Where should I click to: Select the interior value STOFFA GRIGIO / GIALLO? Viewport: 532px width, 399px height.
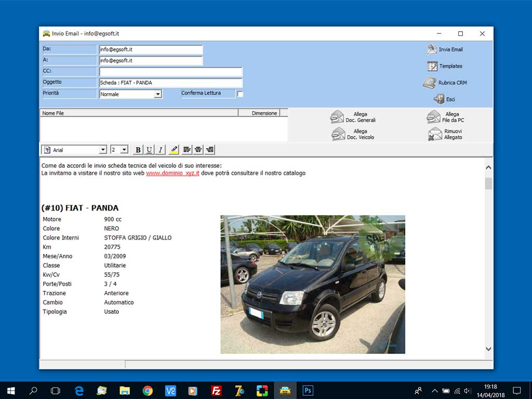(138, 237)
